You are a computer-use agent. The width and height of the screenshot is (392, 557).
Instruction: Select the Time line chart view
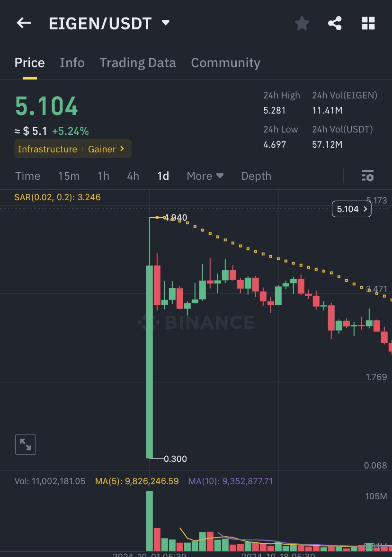27,176
